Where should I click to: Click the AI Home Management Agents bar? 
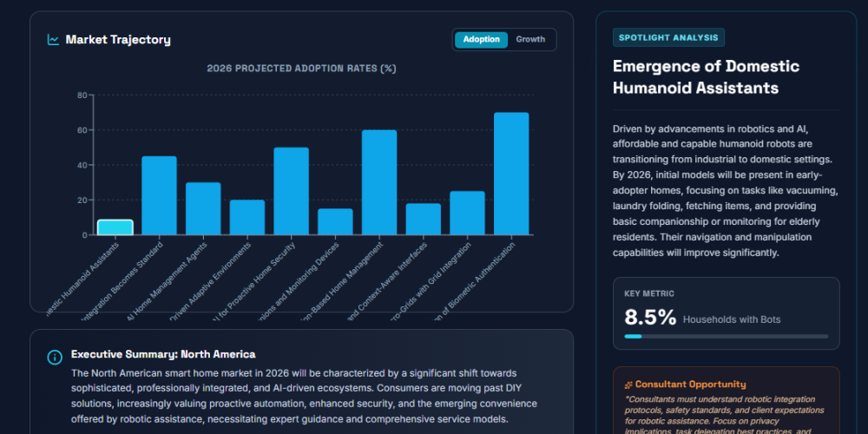[x=203, y=208]
